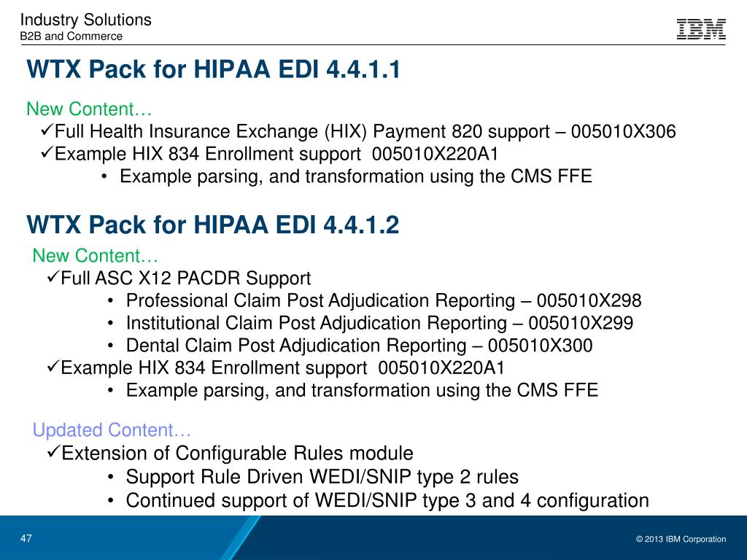This screenshot has width=747, height=560.
Task: Click the B2B and Commerce subtitle
Action: 71,36
